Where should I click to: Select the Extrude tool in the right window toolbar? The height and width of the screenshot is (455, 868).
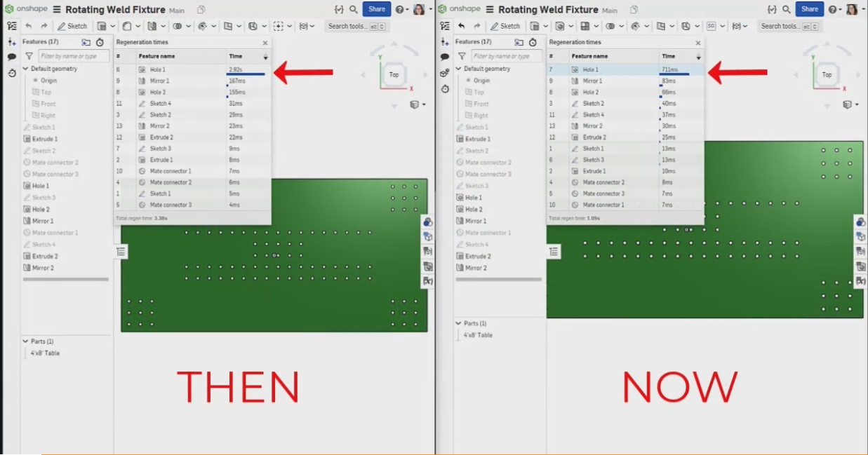pos(535,26)
